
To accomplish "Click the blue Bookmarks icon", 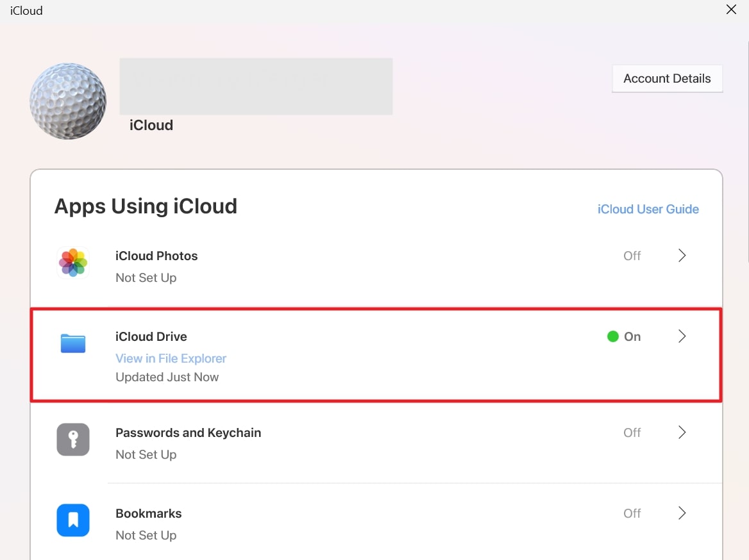I will [x=73, y=520].
